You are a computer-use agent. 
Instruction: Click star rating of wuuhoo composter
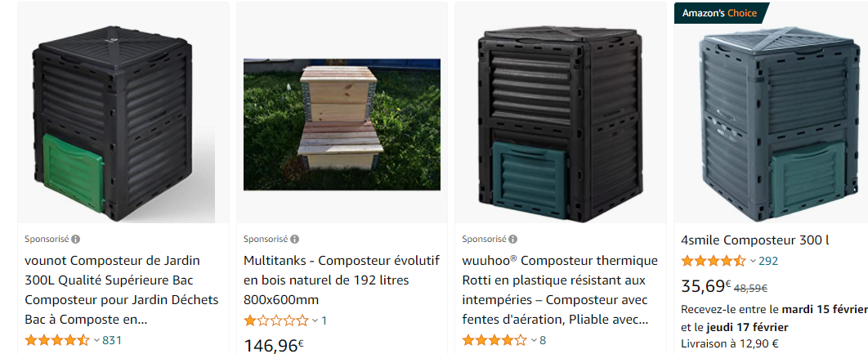click(x=494, y=340)
